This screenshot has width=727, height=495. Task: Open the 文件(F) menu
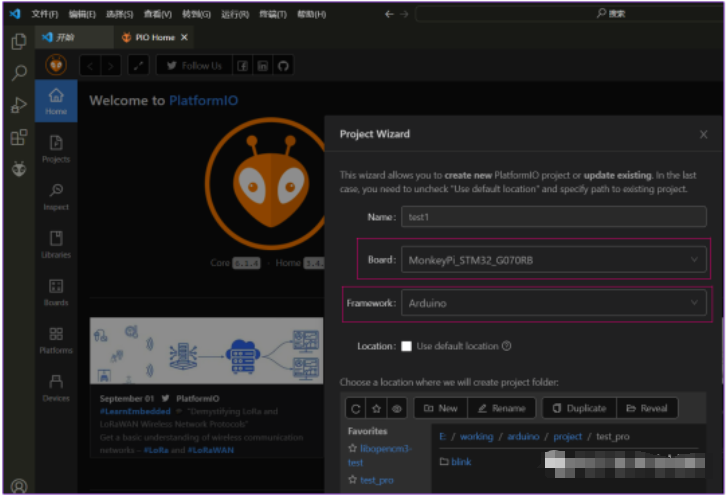pos(45,14)
